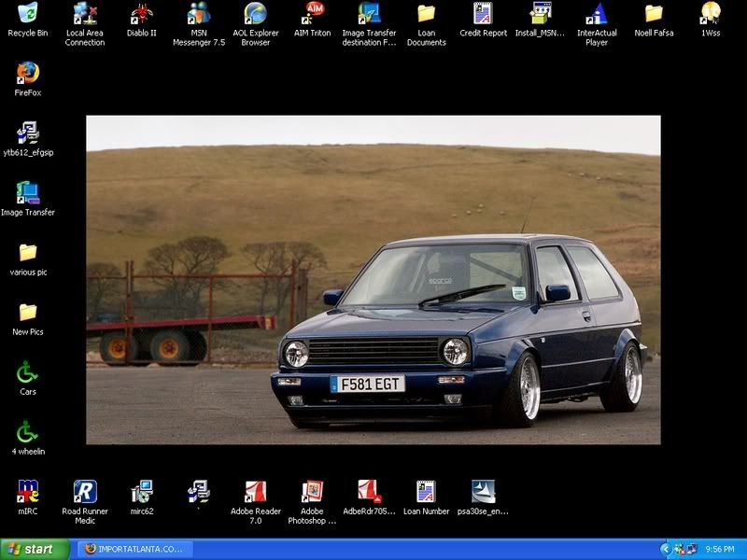The width and height of the screenshot is (747, 560).
Task: Open the FireFox desktop icon
Action: tap(28, 73)
